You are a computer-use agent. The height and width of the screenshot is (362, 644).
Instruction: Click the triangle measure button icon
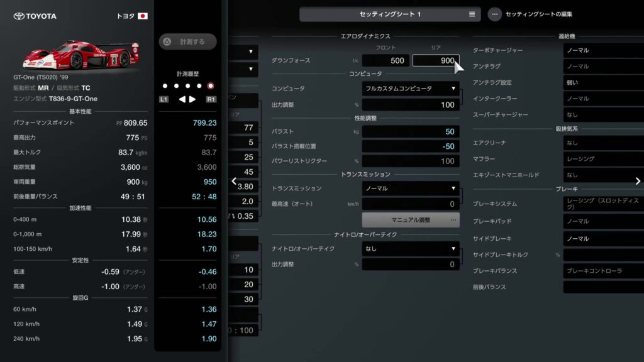click(167, 42)
